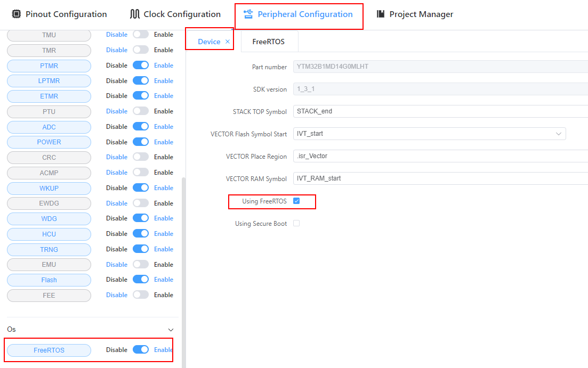Click the TMU peripheral button
The image size is (588, 368).
[49, 35]
